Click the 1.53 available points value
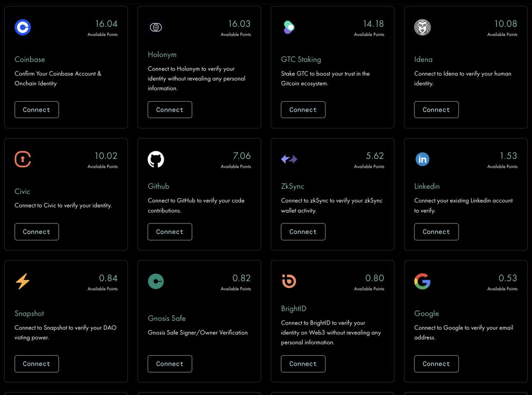Screen dimensions: 532x395 [508, 156]
